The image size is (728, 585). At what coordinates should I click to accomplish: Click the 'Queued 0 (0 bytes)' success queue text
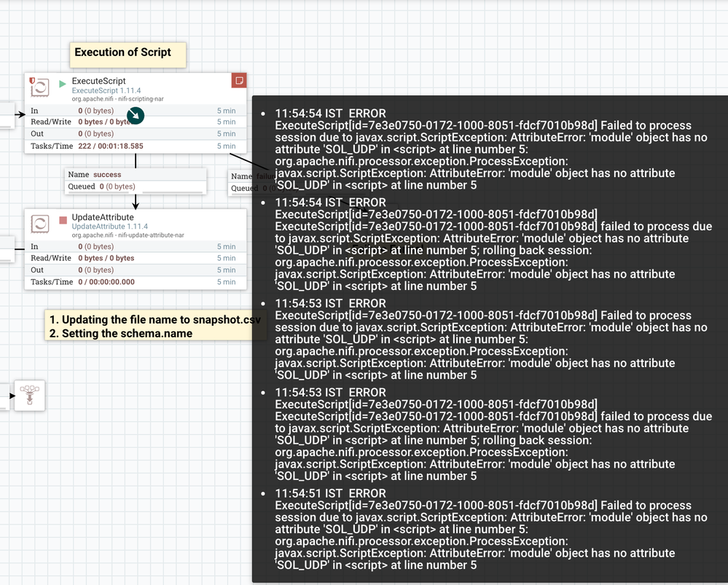click(x=102, y=187)
